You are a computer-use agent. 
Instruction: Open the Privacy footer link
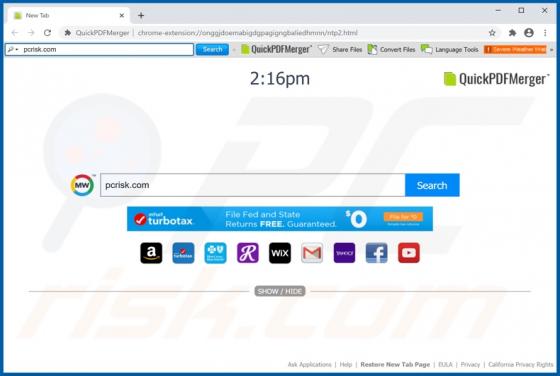(470, 365)
